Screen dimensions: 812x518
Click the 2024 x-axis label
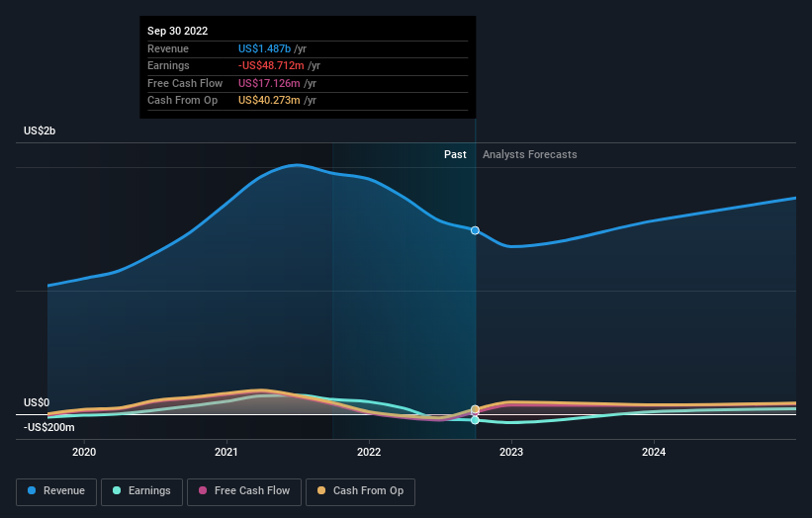(654, 452)
